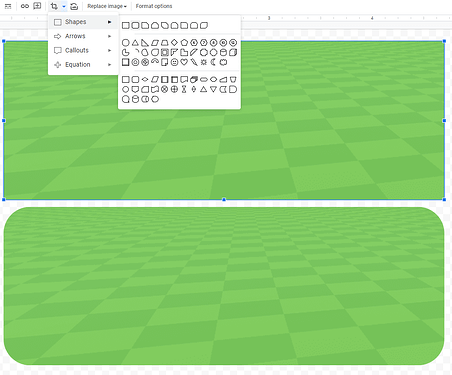Select the moon shape
The height and width of the screenshot is (375, 452).
[x=213, y=62]
